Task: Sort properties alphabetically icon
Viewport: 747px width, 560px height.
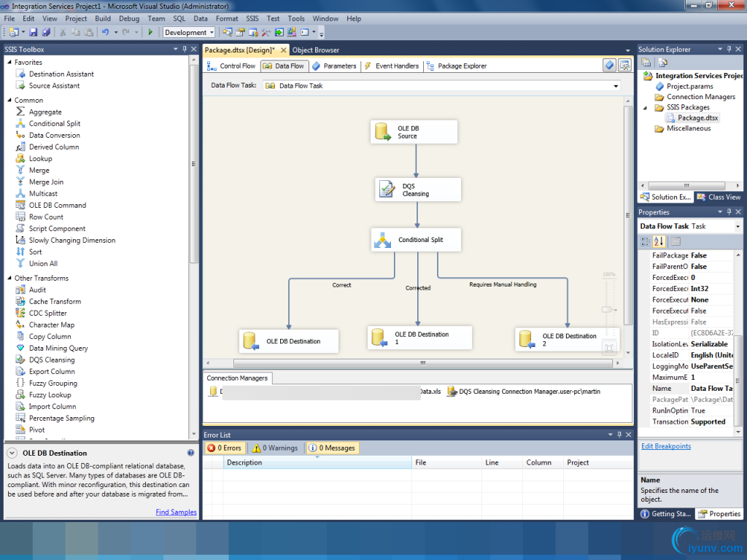Action: coord(659,241)
